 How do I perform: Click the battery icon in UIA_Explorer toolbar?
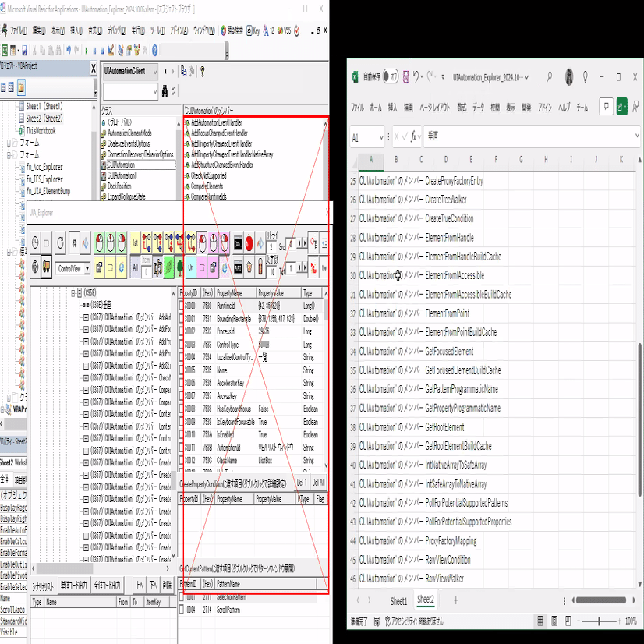(x=260, y=267)
